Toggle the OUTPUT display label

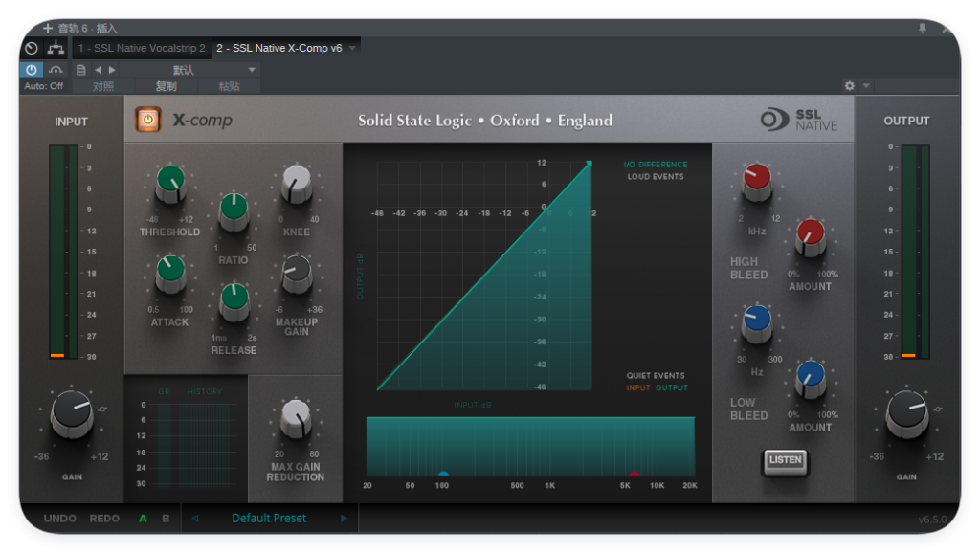pyautogui.click(x=672, y=388)
